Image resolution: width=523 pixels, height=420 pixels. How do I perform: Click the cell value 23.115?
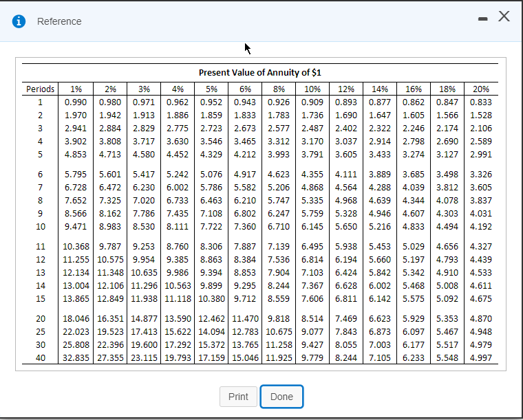(144, 358)
